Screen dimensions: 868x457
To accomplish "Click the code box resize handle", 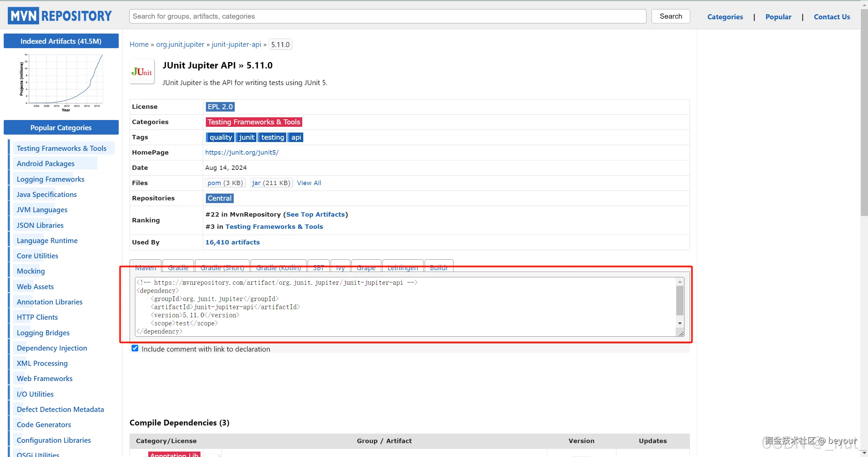I will 681,334.
